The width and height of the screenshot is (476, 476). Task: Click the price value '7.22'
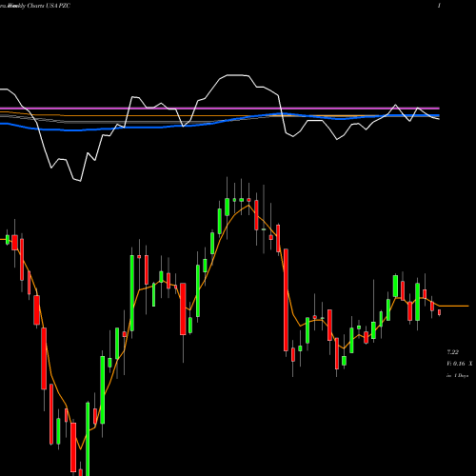[453, 352]
